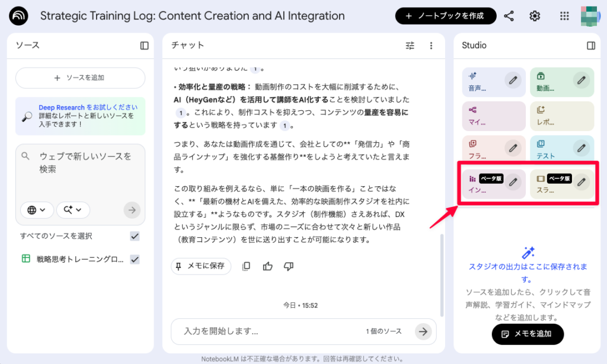Give thumbs up to the AI response

click(x=268, y=266)
